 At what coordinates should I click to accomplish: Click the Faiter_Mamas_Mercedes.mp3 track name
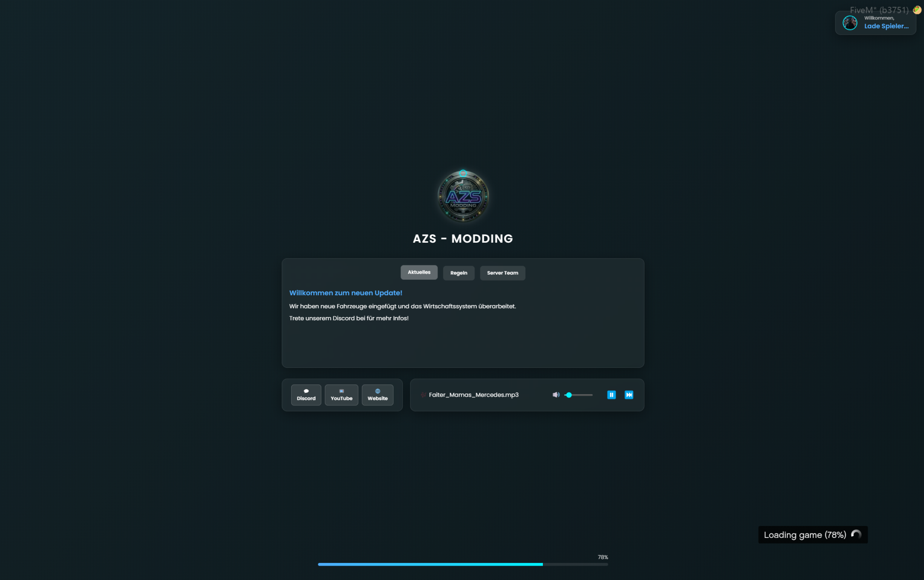coord(474,395)
